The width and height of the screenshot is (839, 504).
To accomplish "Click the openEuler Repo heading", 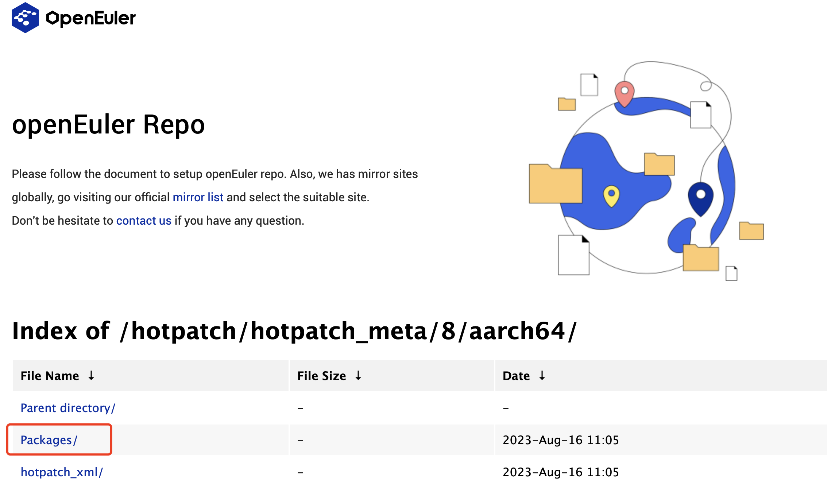I will tap(108, 125).
